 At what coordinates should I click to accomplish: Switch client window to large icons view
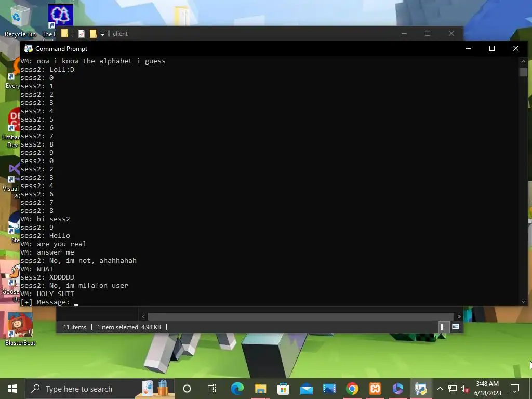[x=456, y=327]
